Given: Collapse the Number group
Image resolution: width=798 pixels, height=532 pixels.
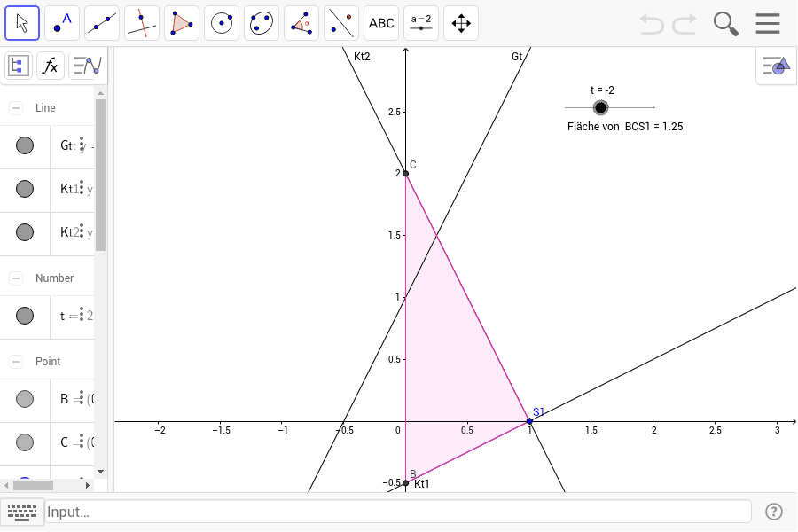Looking at the screenshot, I should pyautogui.click(x=16, y=278).
